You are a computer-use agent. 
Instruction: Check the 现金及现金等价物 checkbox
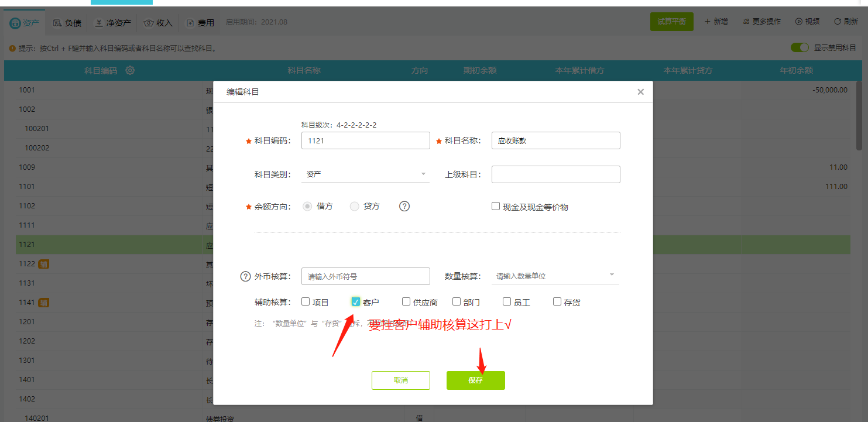[496, 206]
